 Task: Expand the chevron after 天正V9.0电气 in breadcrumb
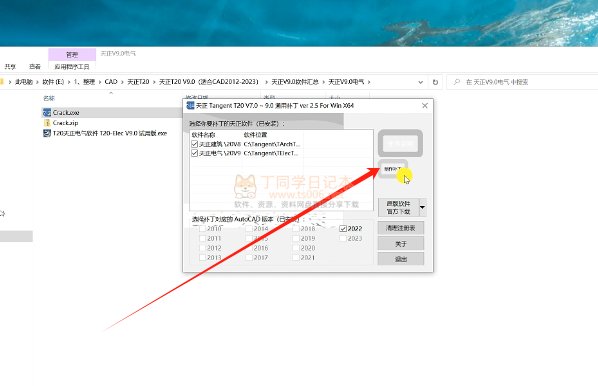coord(369,82)
